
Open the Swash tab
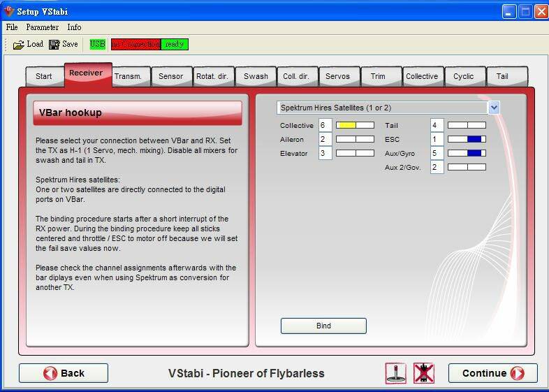(256, 76)
